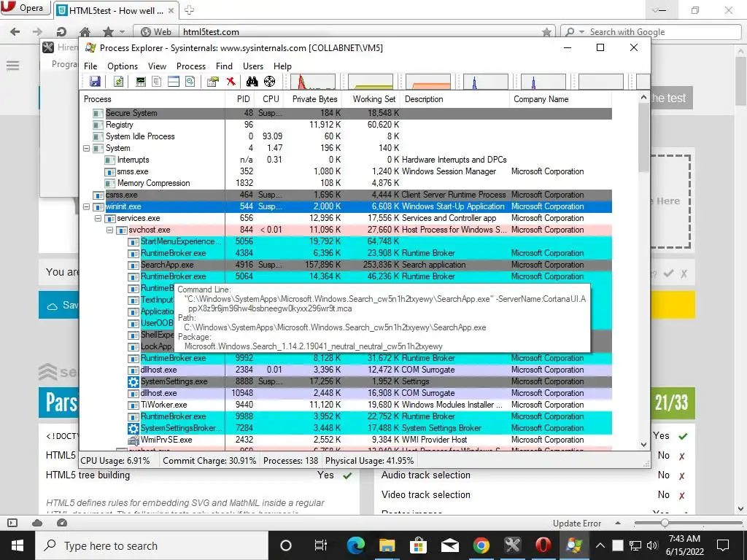Viewport: 747px width, 560px height.
Task: Open the Process menu
Action: [191, 66]
